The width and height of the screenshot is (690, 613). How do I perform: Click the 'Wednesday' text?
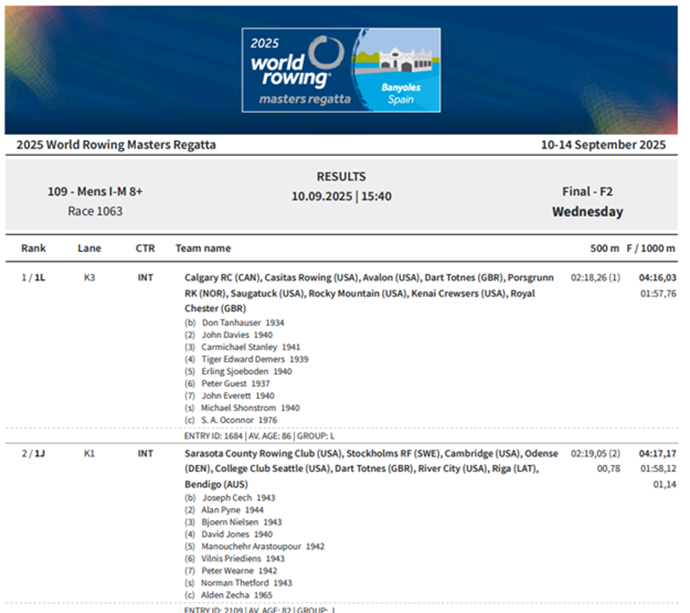point(587,212)
